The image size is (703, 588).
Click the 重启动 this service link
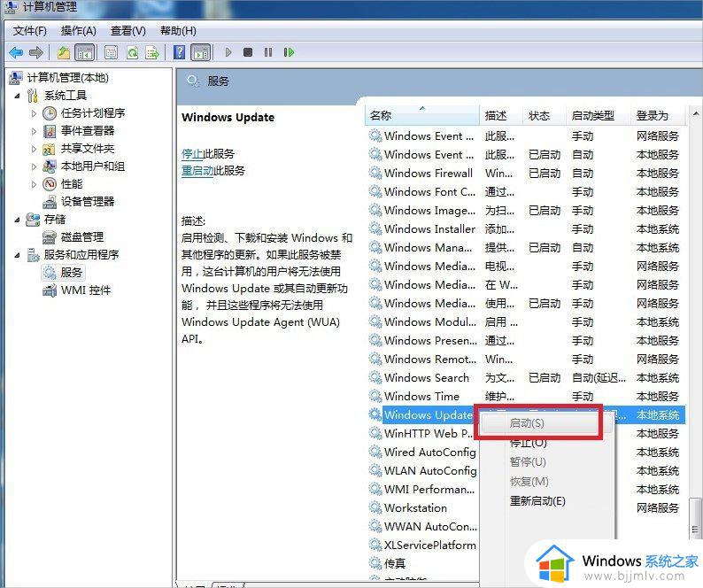tap(197, 171)
